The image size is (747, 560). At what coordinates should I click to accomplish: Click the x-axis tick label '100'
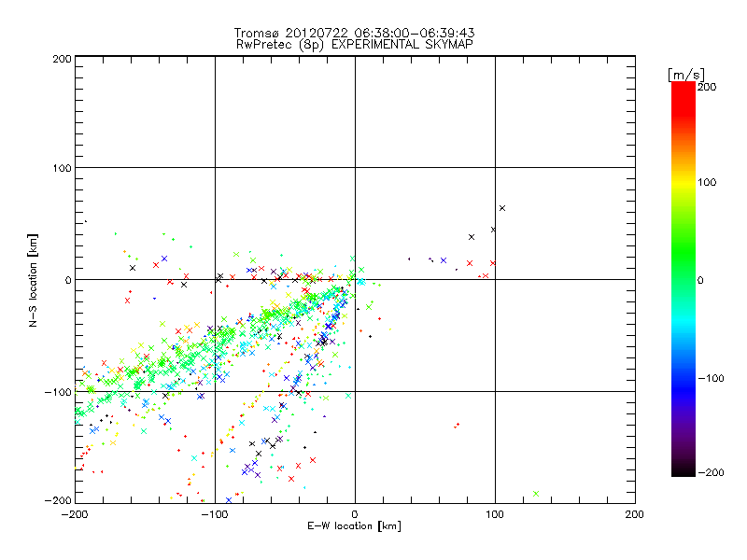[495, 514]
